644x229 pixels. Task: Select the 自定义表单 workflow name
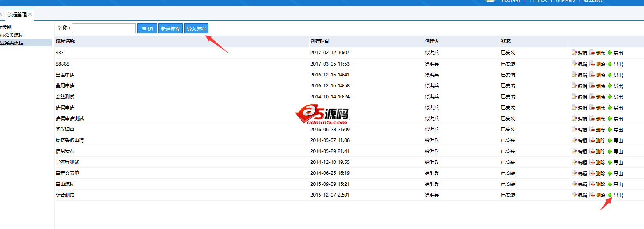[x=67, y=173]
